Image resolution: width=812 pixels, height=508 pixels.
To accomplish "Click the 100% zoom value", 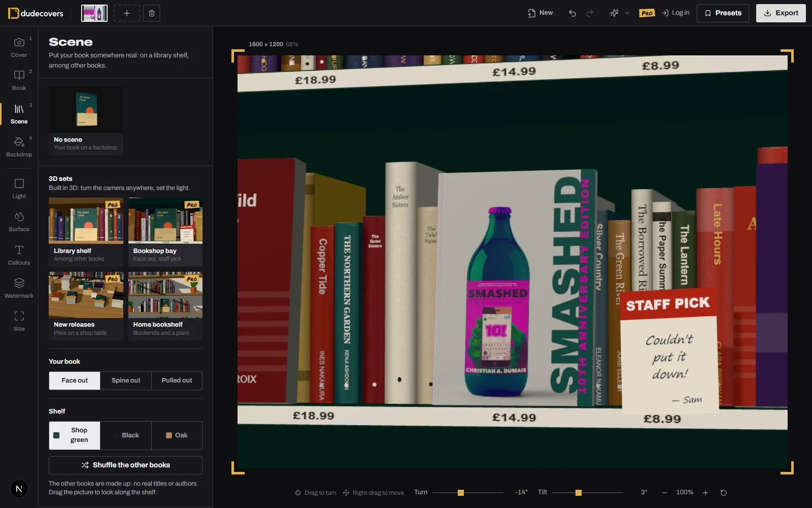I will coord(685,492).
